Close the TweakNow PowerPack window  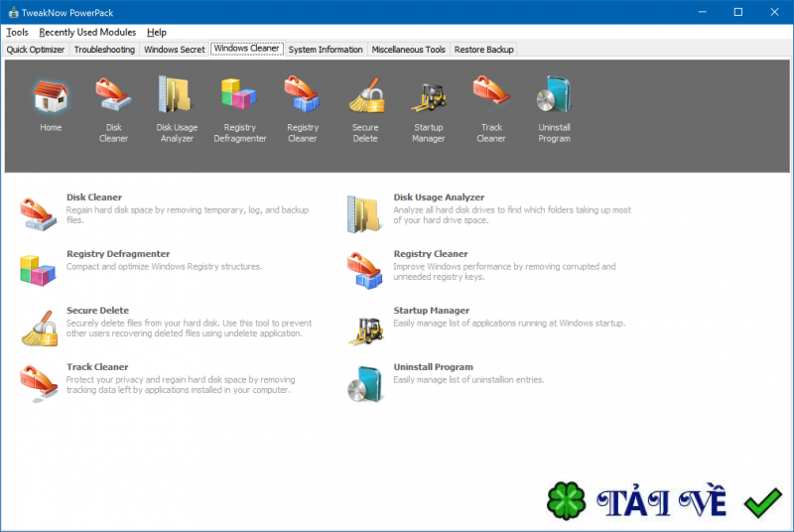[775, 12]
